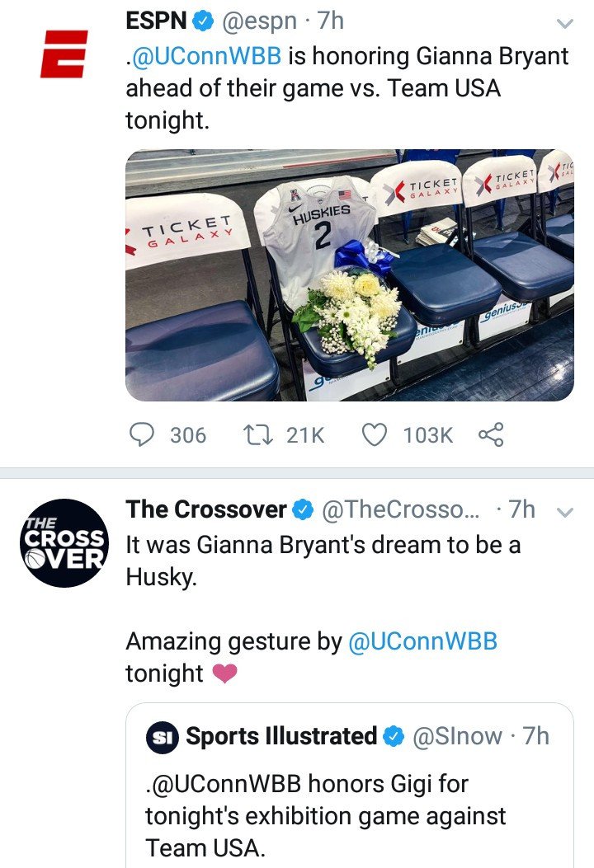The width and height of the screenshot is (594, 868).
Task: Click Sports Illustrated verified badge
Action: coord(394,736)
